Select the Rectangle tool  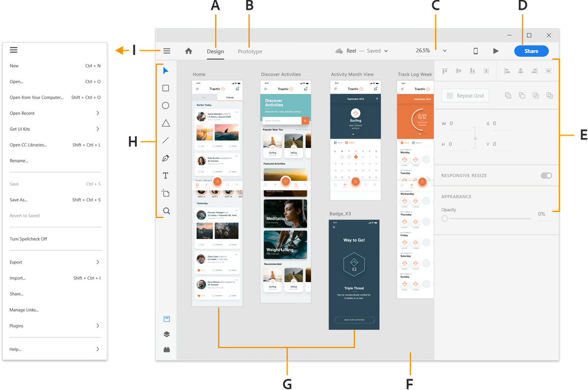166,88
